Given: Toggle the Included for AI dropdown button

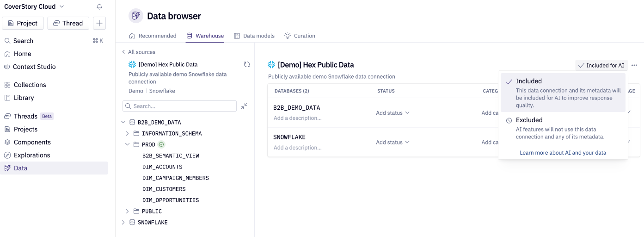Looking at the screenshot, I should (x=601, y=65).
